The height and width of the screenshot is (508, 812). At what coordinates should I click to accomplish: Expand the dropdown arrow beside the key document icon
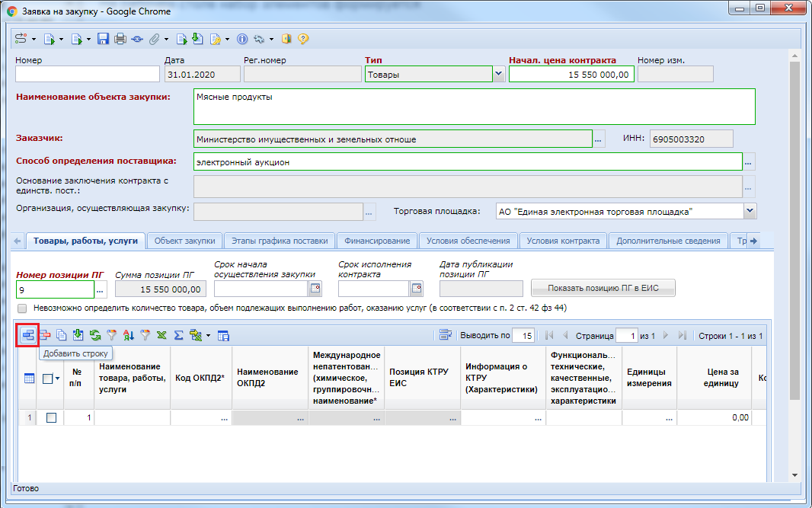227,40
